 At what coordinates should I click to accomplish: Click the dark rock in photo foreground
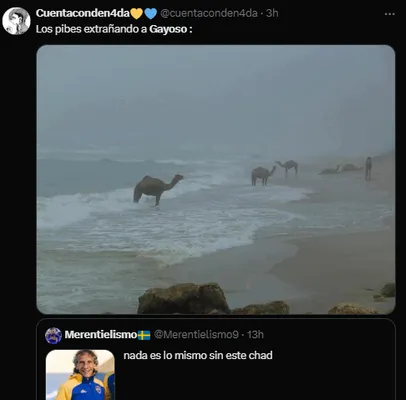click(x=183, y=298)
